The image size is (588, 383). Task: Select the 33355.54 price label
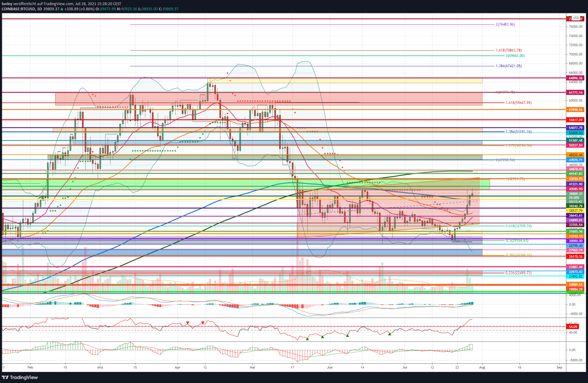tap(575, 225)
